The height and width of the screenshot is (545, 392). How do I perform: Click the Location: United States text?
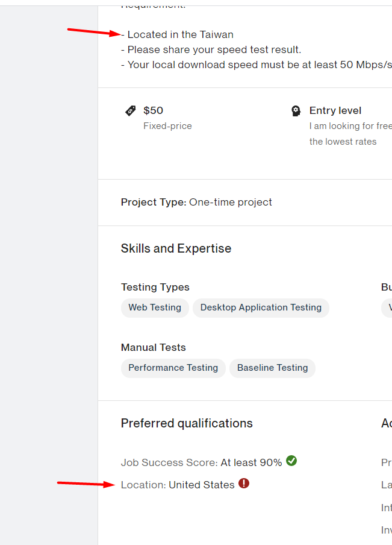pos(178,485)
